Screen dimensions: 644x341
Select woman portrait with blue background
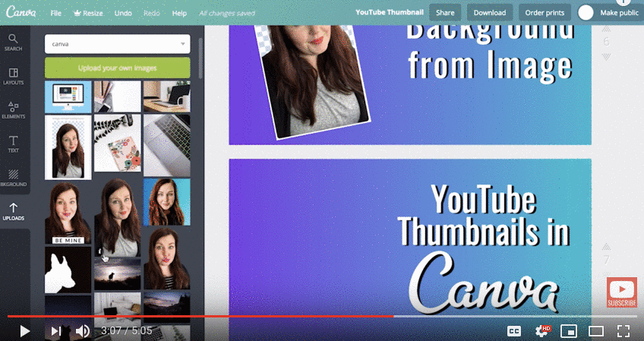pos(167,202)
